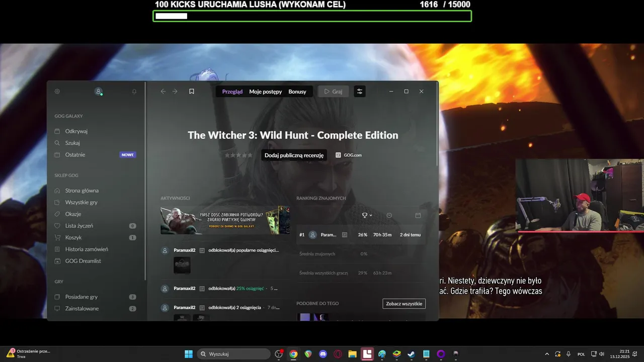This screenshot has height=362, width=644.
Task: Open Steam from the taskbar
Action: (x=412, y=354)
